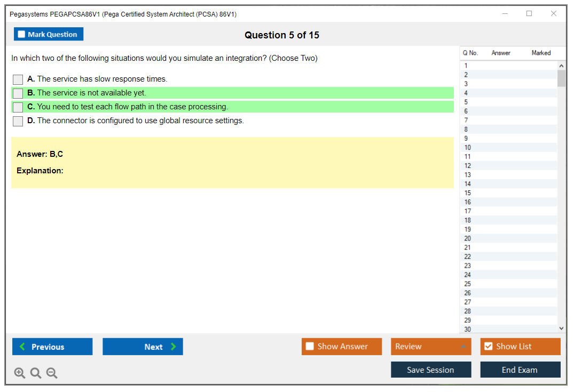Viewport: 574px width, 392px height.
Task: Tick the Mark Question checkbox
Action: click(x=22, y=35)
